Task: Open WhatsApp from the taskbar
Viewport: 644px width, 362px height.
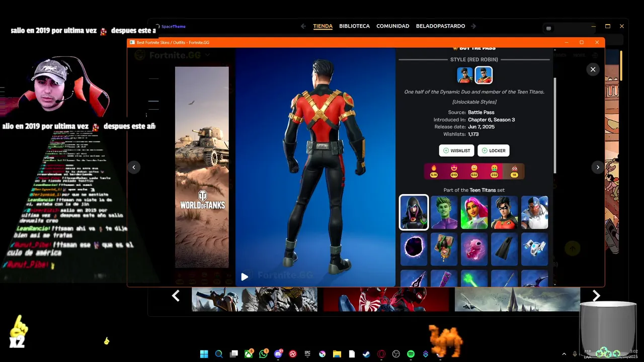Action: click(264, 354)
